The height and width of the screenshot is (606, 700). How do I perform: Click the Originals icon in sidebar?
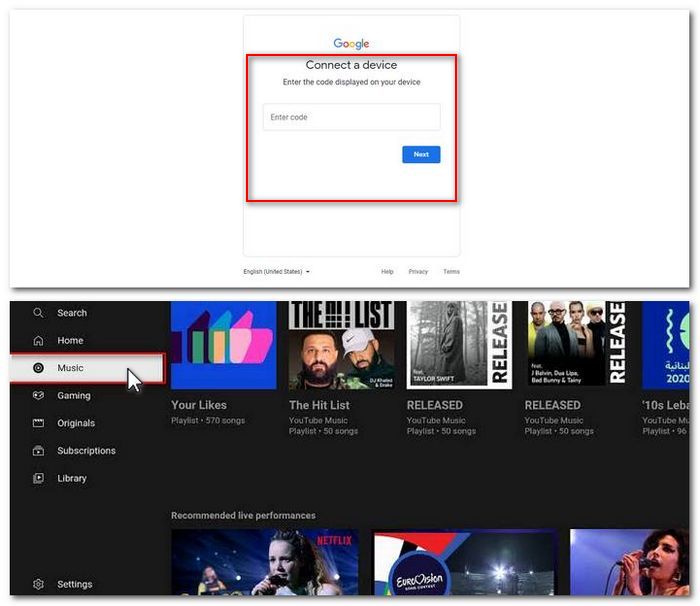pos(38,423)
